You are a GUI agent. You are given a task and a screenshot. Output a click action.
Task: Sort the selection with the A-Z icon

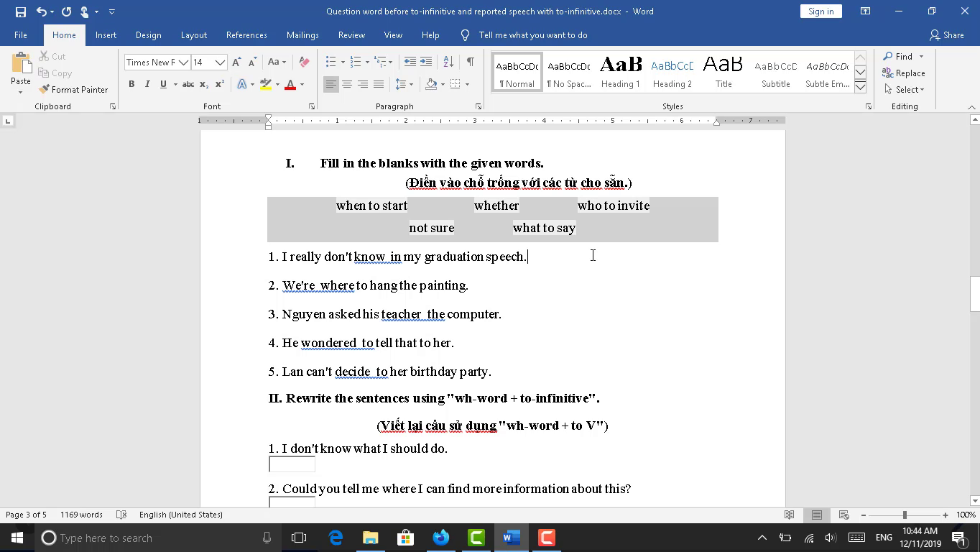[x=448, y=63]
